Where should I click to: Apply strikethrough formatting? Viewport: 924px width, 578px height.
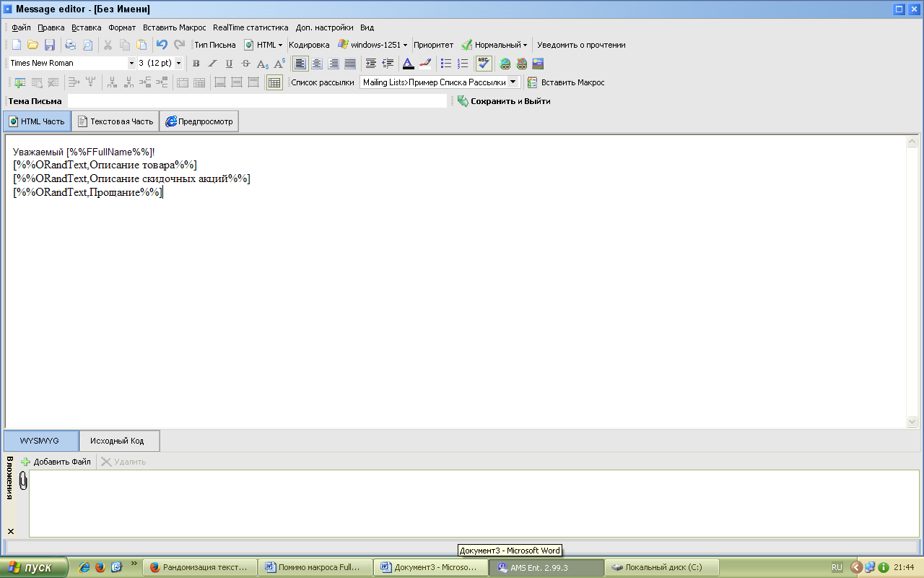pyautogui.click(x=245, y=64)
